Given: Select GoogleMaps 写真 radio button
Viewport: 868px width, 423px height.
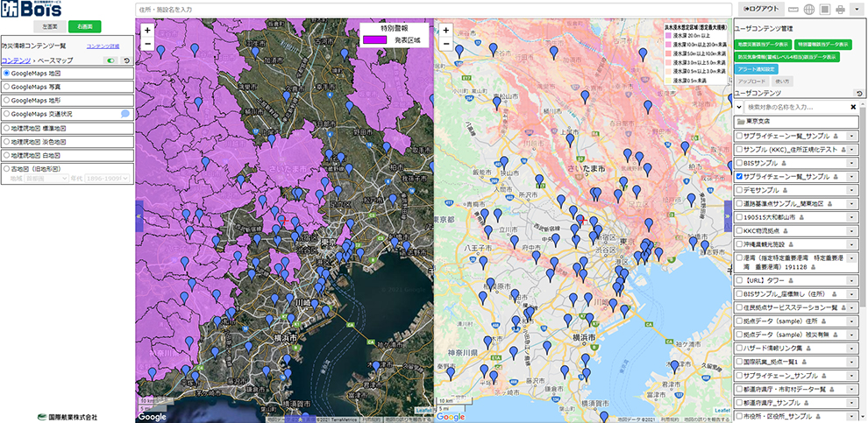Looking at the screenshot, I should point(7,87).
